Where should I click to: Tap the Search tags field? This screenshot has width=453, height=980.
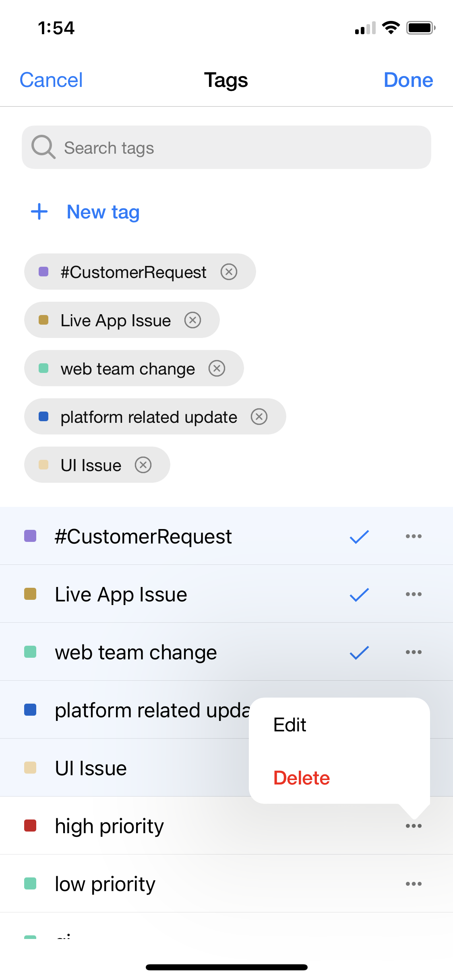tap(226, 147)
